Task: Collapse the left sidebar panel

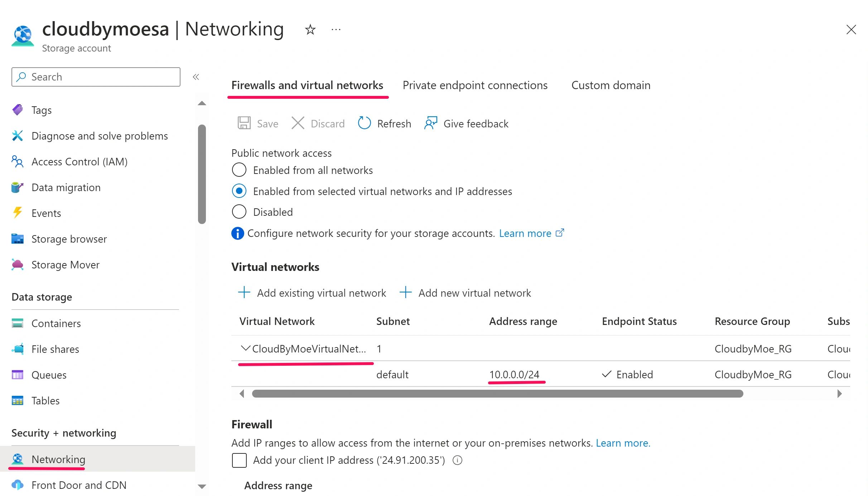Action: point(196,77)
